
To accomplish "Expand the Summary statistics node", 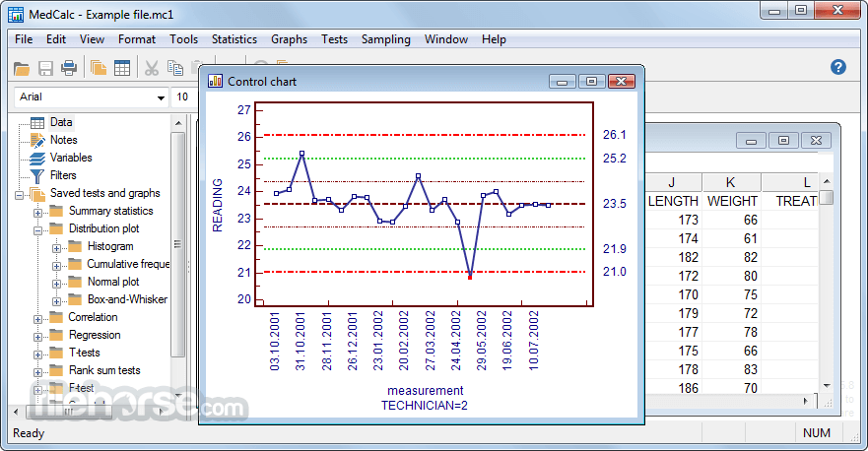I will tap(37, 213).
